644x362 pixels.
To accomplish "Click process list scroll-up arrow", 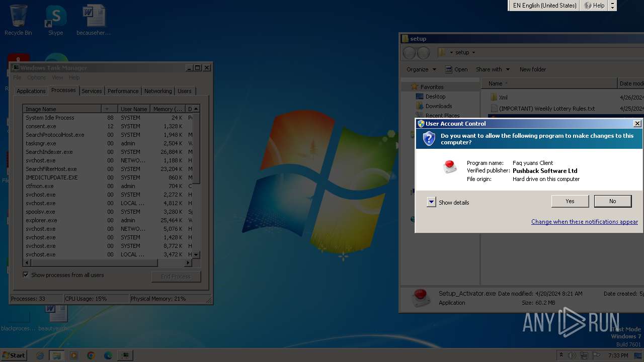I will [x=196, y=109].
